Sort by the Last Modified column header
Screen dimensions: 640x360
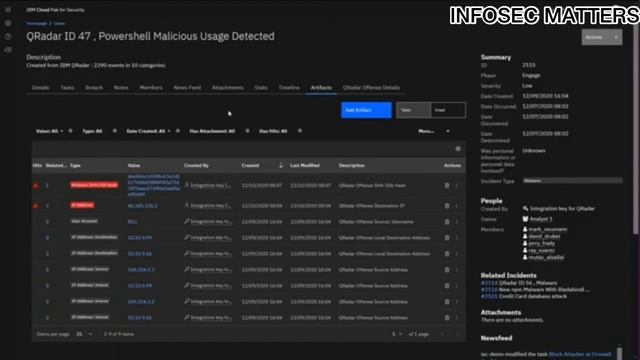[305, 165]
